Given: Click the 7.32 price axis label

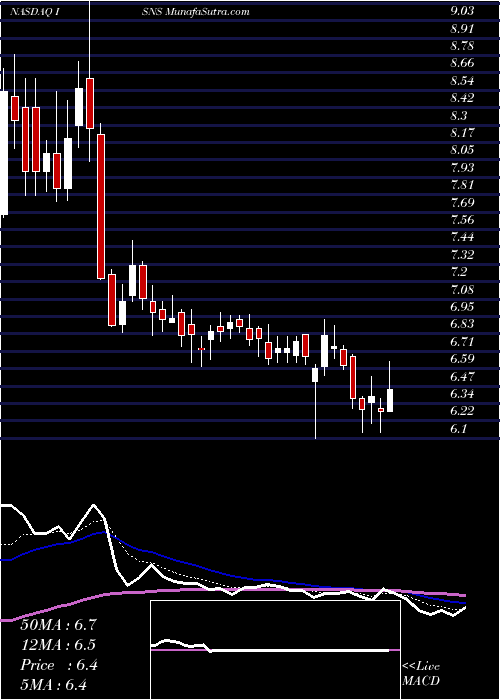Looking at the screenshot, I should click(462, 255).
